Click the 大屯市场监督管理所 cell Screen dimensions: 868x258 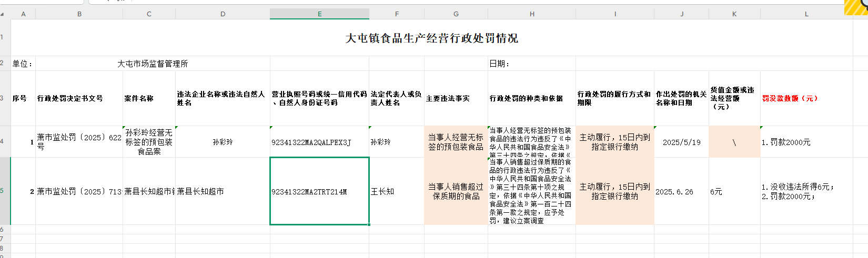click(153, 64)
